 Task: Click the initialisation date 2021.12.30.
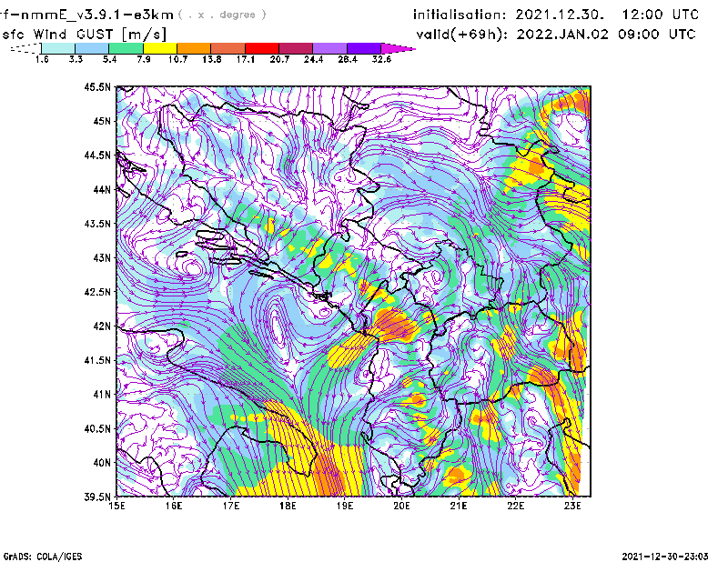(x=560, y=15)
